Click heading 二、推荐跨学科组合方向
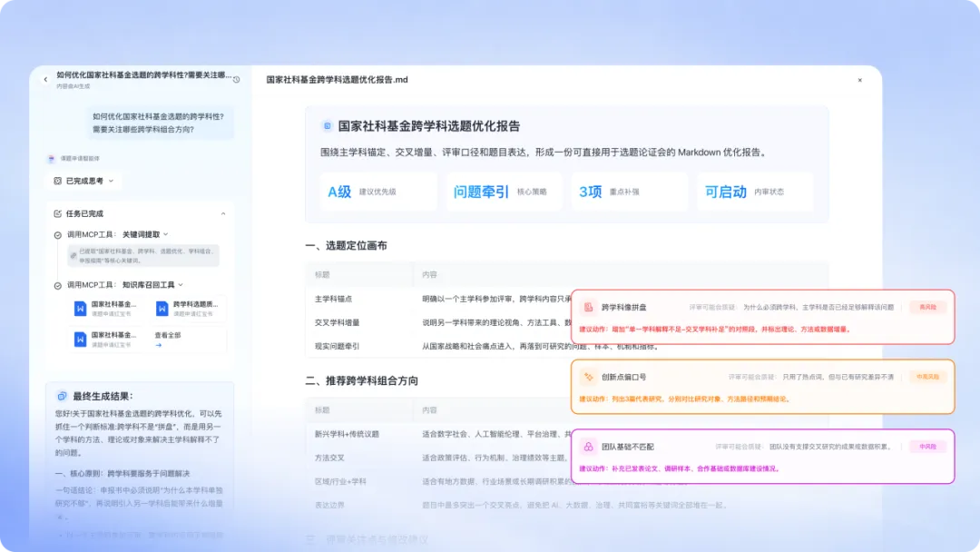The height and width of the screenshot is (552, 980). coord(361,380)
